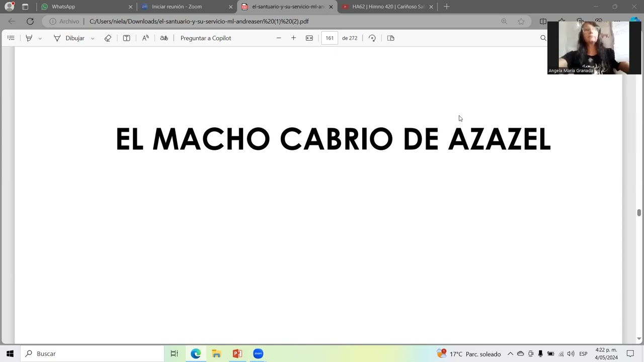Open Task View from taskbar
644x362 pixels.
click(x=174, y=353)
